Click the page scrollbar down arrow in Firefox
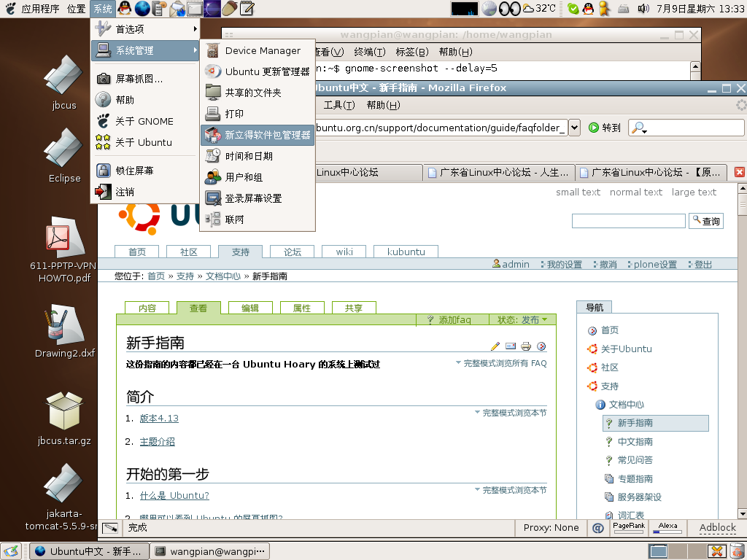This screenshot has height=560, width=747. (x=742, y=514)
